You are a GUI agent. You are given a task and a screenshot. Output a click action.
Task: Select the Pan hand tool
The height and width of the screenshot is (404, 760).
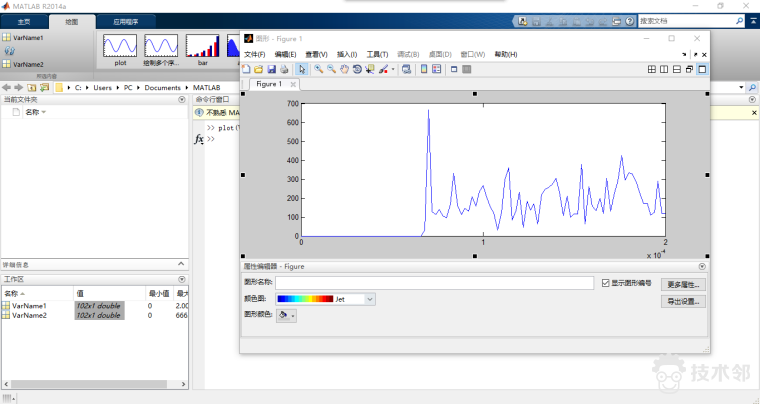pos(344,69)
